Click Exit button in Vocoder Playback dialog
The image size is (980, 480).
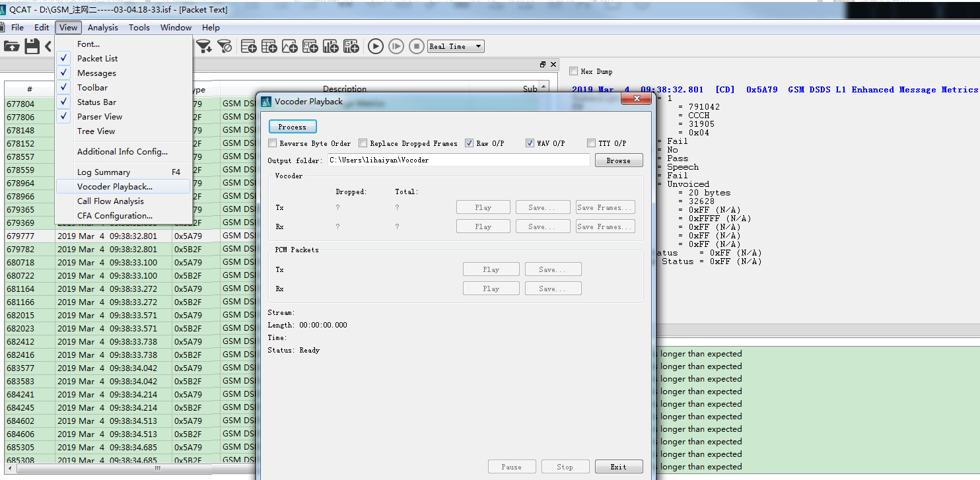click(x=618, y=467)
